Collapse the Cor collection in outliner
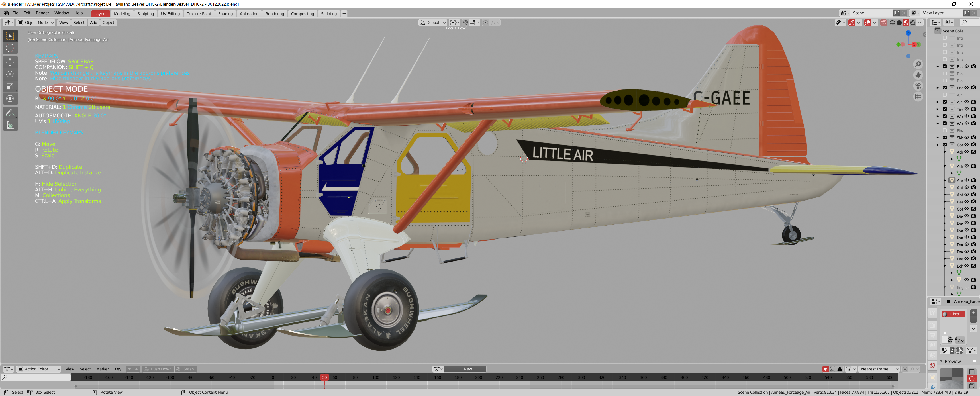The image size is (980, 396). tap(938, 145)
